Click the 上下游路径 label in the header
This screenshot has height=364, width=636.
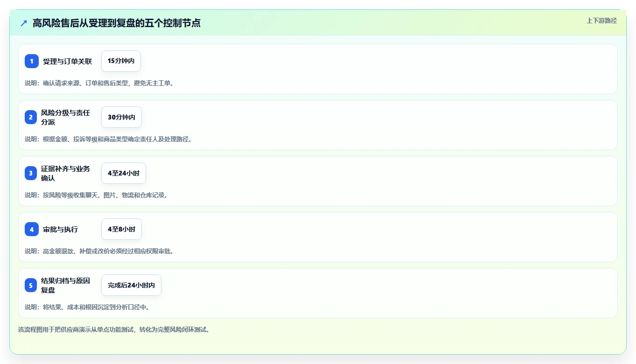point(601,21)
